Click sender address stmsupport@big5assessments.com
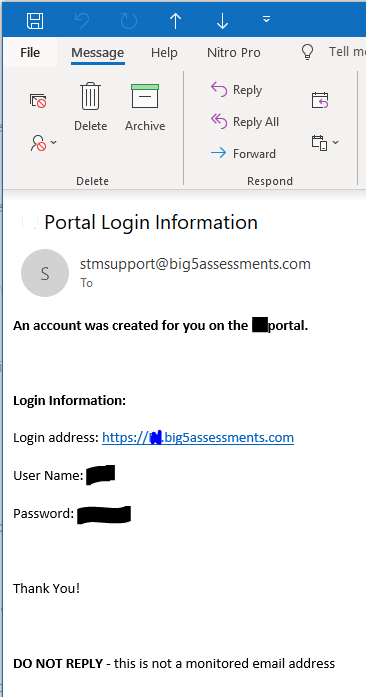Image resolution: width=366 pixels, height=697 pixels. click(195, 264)
